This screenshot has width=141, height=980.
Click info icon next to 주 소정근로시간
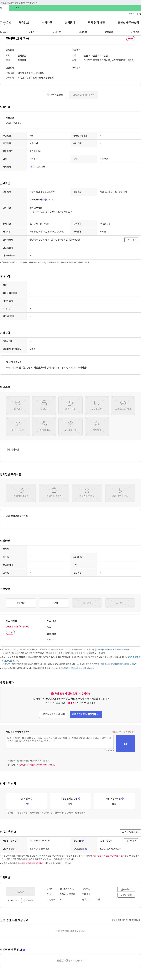click(46, 199)
